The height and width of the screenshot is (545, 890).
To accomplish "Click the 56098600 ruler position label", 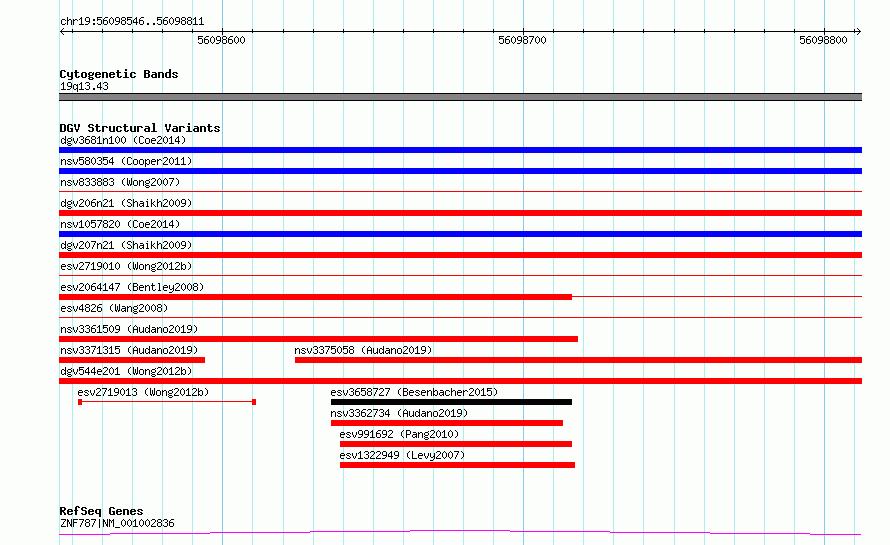I will [x=221, y=40].
